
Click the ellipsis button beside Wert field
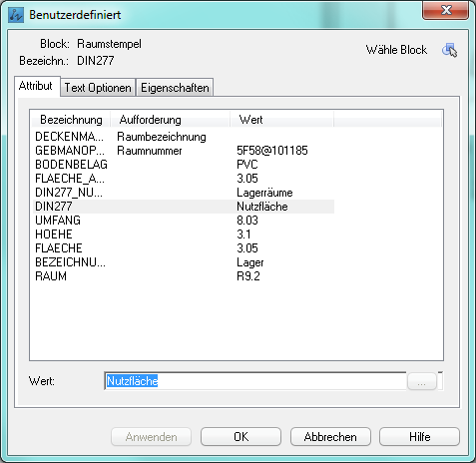(x=422, y=381)
